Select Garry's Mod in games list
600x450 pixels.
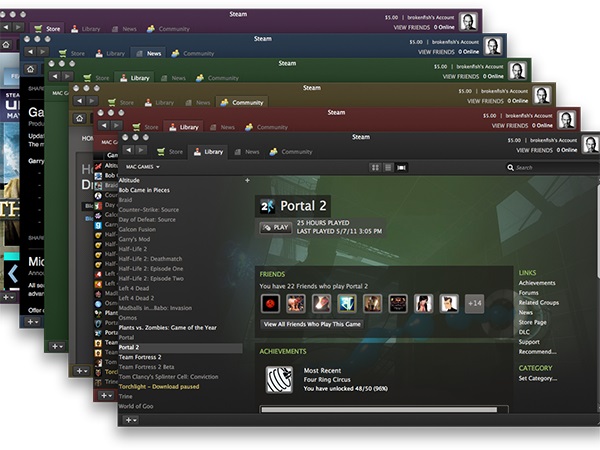tap(134, 239)
